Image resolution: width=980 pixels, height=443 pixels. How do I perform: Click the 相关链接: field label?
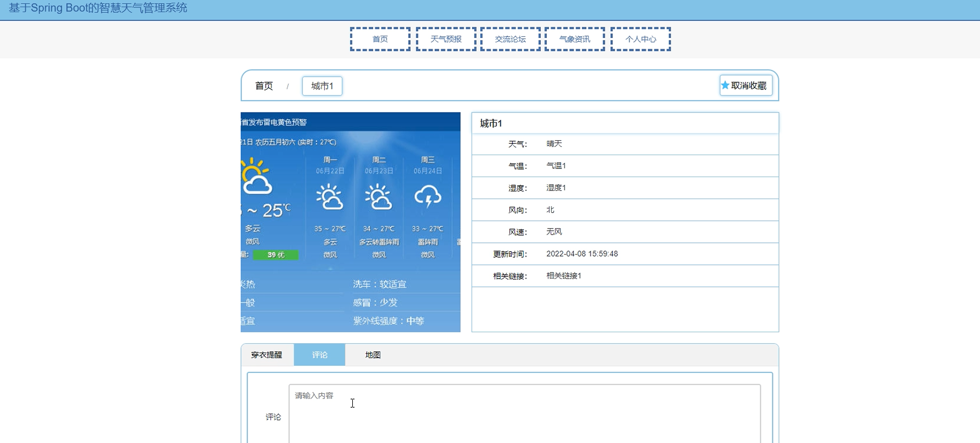click(x=510, y=276)
